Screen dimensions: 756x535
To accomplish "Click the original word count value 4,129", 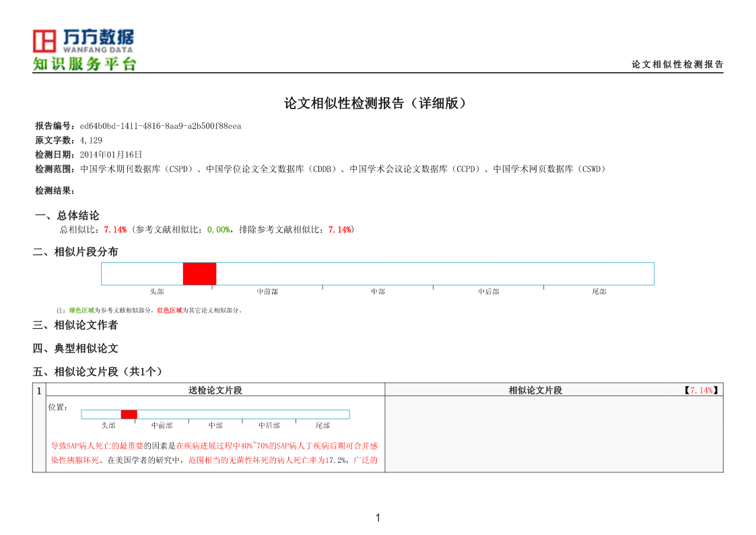I will click(91, 140).
